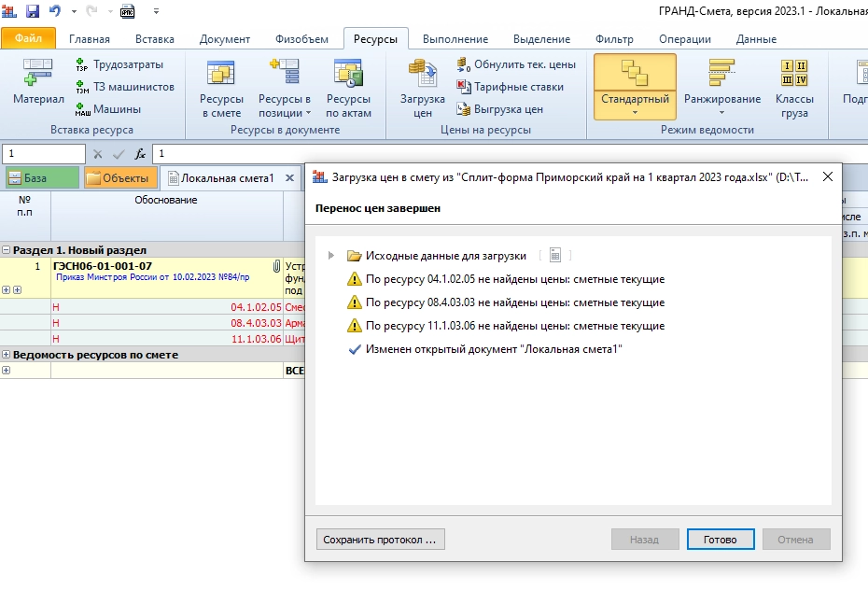Click Обнулить тек. цены
The image size is (868, 590).
[x=516, y=64]
